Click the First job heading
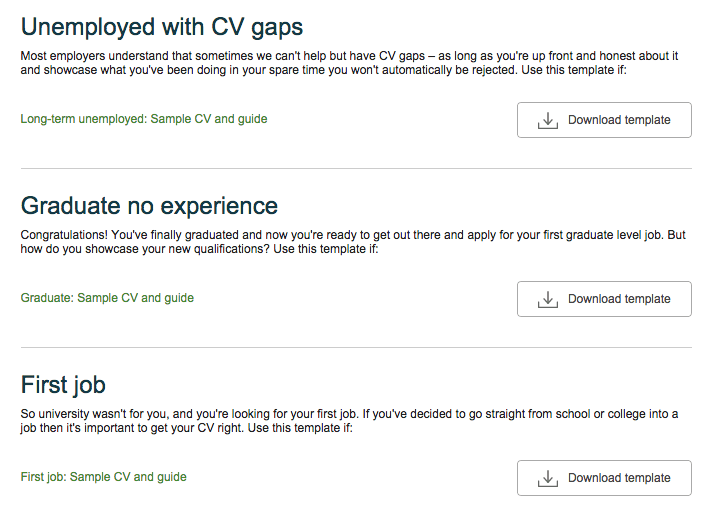705x521 pixels. [x=63, y=385]
